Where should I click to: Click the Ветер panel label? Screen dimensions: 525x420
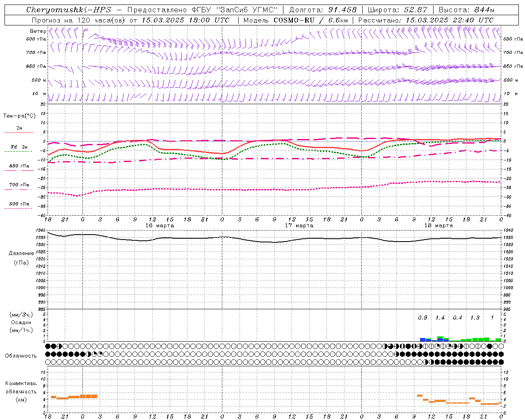38,31
